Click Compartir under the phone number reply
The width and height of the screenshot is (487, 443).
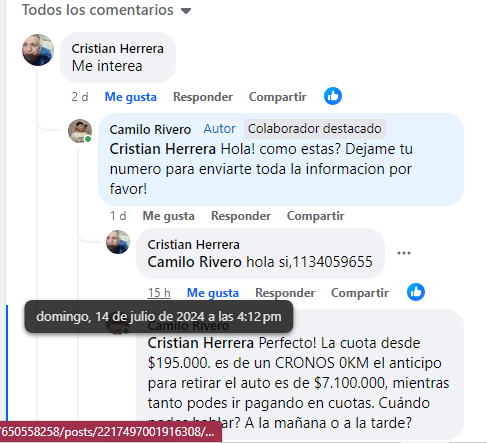[360, 293]
